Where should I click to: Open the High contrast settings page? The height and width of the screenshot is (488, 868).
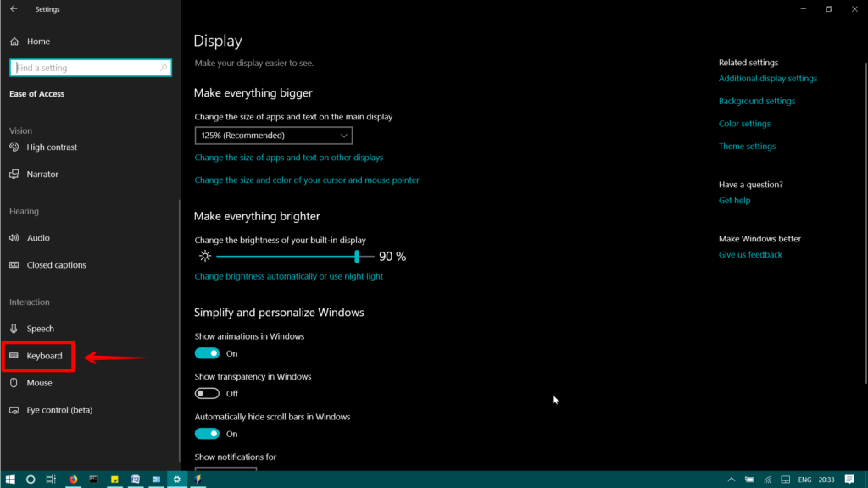pyautogui.click(x=52, y=147)
